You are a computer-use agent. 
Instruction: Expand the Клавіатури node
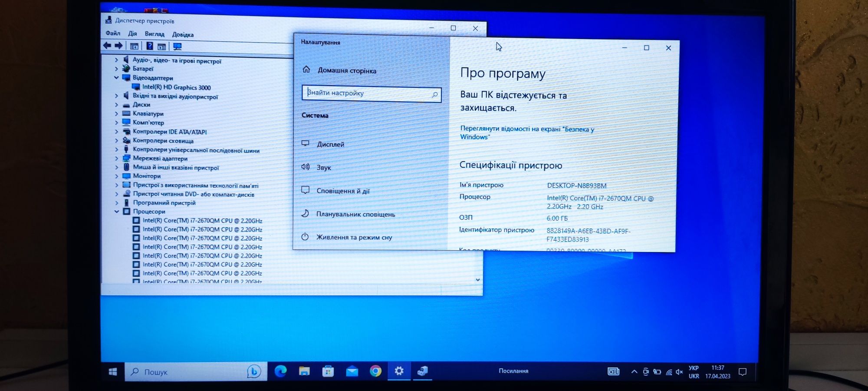pyautogui.click(x=116, y=113)
